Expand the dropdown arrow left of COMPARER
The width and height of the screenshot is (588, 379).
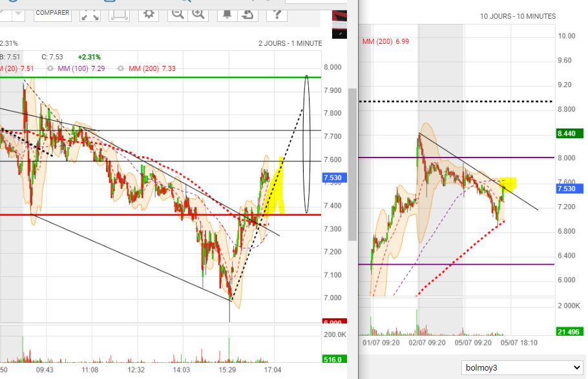pos(17,14)
